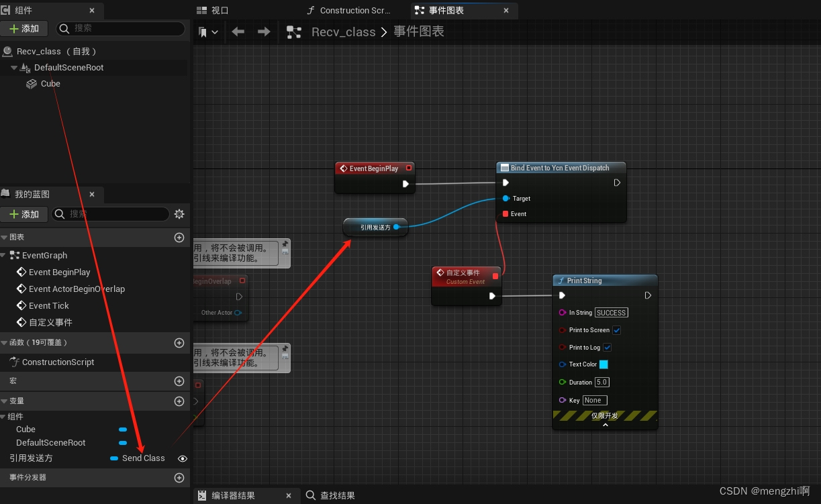
Task: Open ConstructionScript function entry
Action: [58, 362]
